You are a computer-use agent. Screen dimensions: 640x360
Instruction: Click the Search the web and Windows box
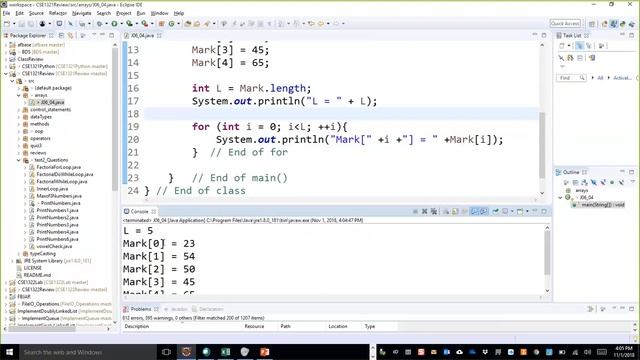click(x=88, y=352)
